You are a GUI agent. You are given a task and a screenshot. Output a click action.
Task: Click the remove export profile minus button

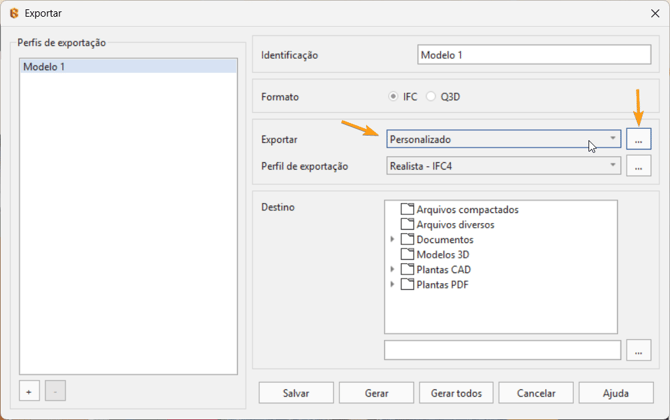[55, 391]
